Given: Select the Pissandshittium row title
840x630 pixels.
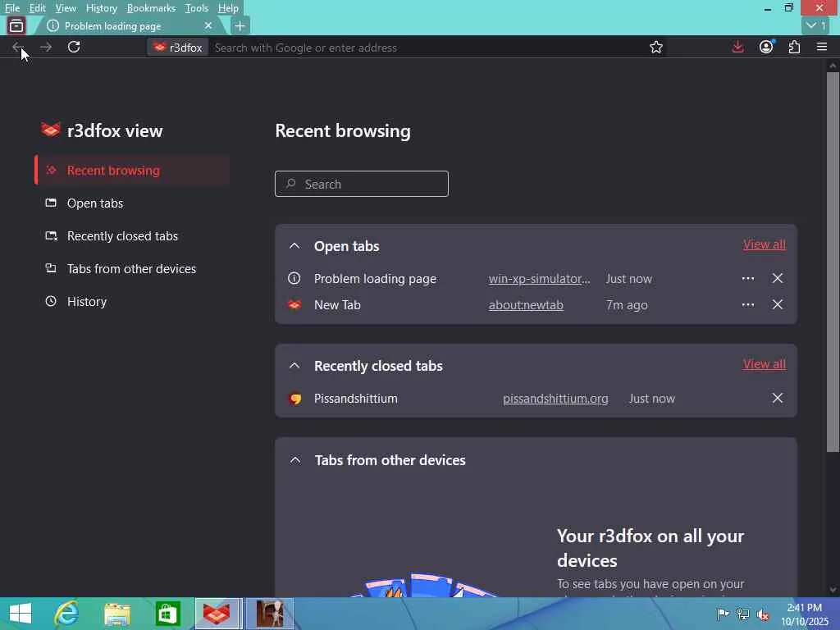Looking at the screenshot, I should (356, 399).
